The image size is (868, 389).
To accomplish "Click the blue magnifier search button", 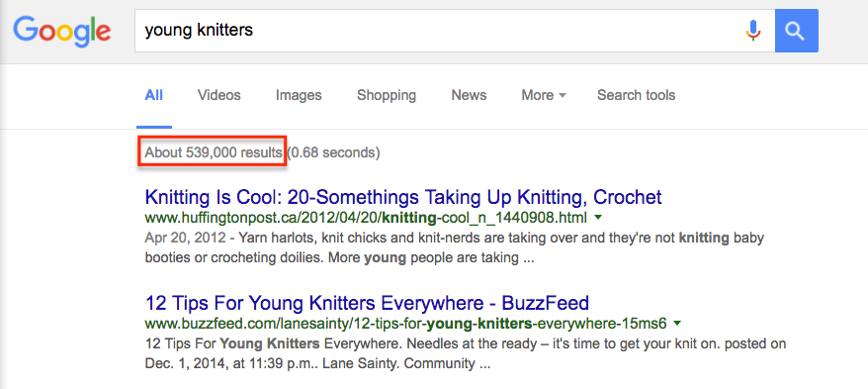I will [x=796, y=31].
